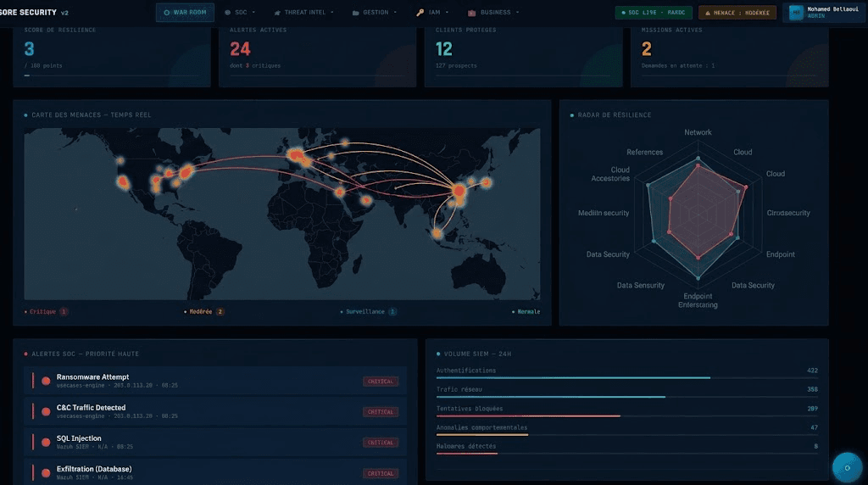Image resolution: width=868 pixels, height=485 pixels.
Task: Open the C&C Traffic Detected alert
Action: (x=215, y=411)
